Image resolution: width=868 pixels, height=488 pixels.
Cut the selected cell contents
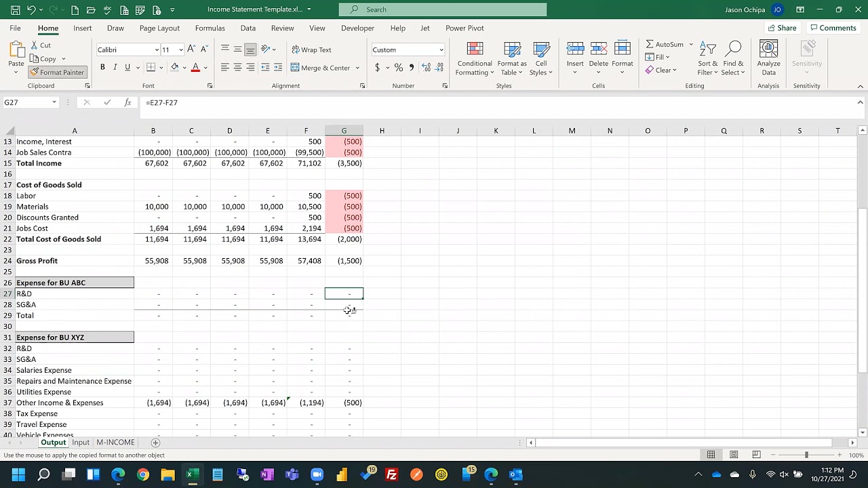click(41, 45)
